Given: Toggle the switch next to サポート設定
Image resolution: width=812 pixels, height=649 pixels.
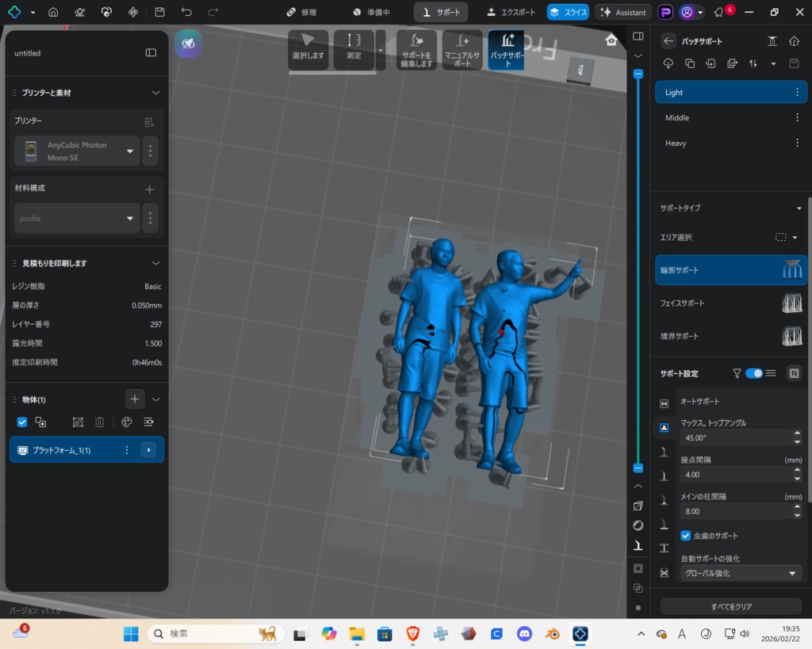Looking at the screenshot, I should pyautogui.click(x=753, y=373).
